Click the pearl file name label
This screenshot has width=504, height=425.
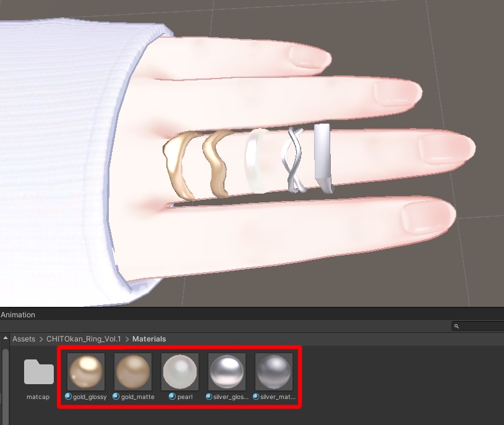(x=185, y=397)
